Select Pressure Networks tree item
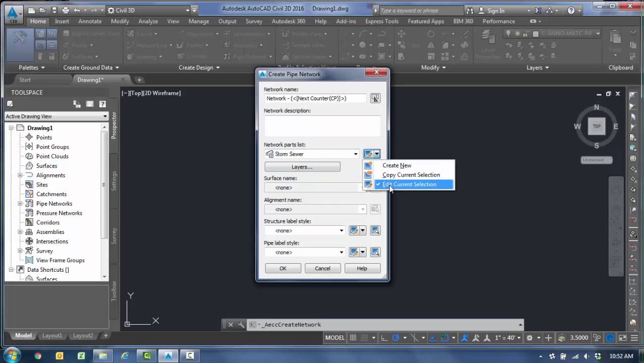 59,213
